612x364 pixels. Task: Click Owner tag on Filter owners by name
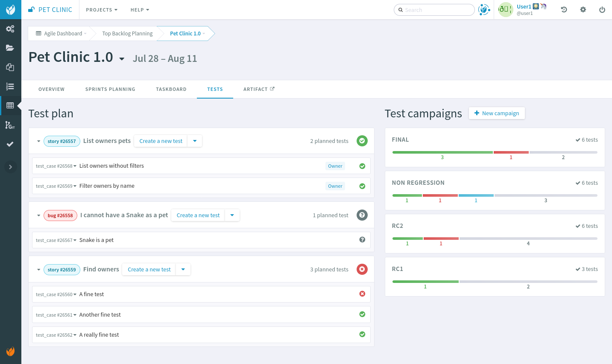click(335, 186)
